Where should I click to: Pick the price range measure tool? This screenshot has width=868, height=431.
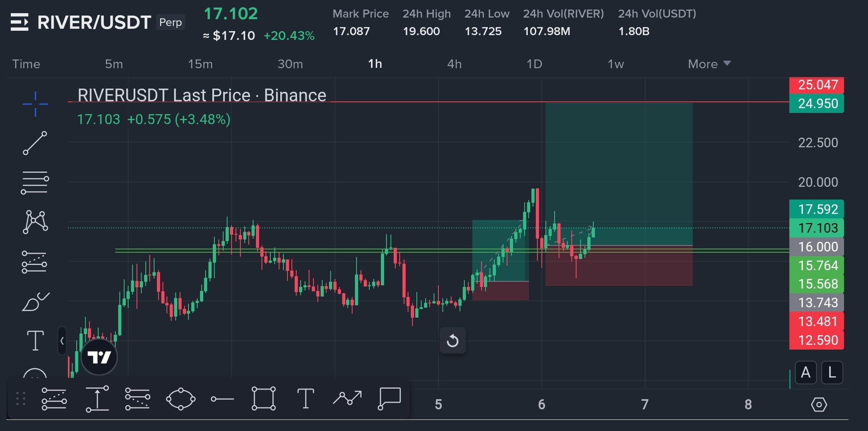pos(97,399)
